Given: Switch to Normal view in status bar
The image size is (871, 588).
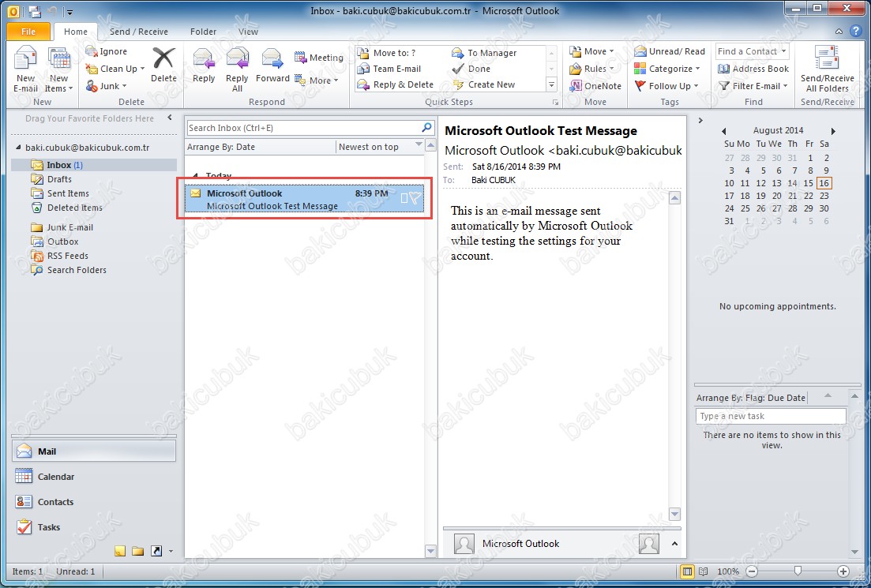Looking at the screenshot, I should pyautogui.click(x=687, y=571).
